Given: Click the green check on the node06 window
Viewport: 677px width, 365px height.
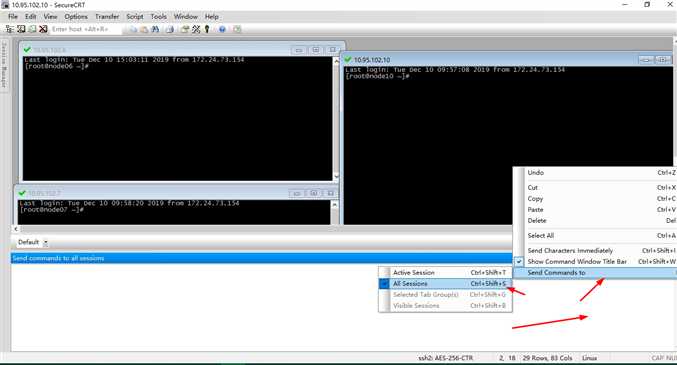Looking at the screenshot, I should [x=27, y=50].
